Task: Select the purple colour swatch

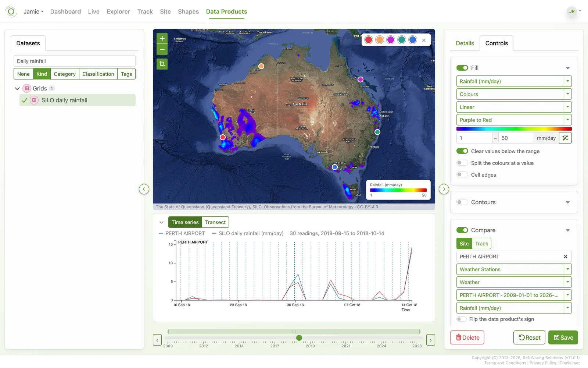Action: [391, 40]
